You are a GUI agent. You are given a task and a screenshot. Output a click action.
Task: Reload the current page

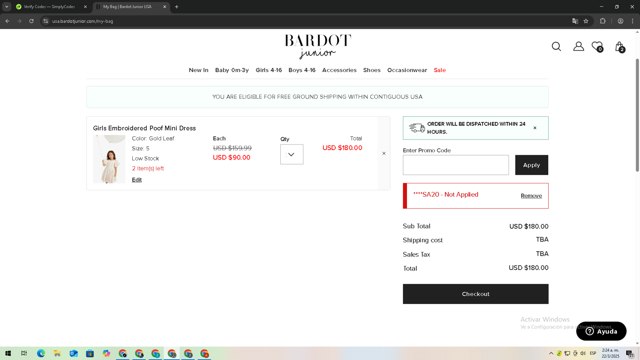[x=31, y=21]
